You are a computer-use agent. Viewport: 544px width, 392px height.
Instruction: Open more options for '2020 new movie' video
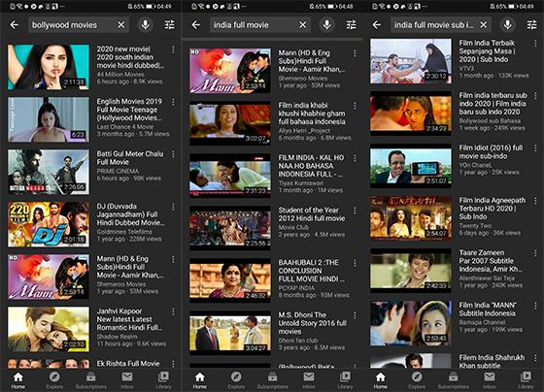tap(173, 49)
